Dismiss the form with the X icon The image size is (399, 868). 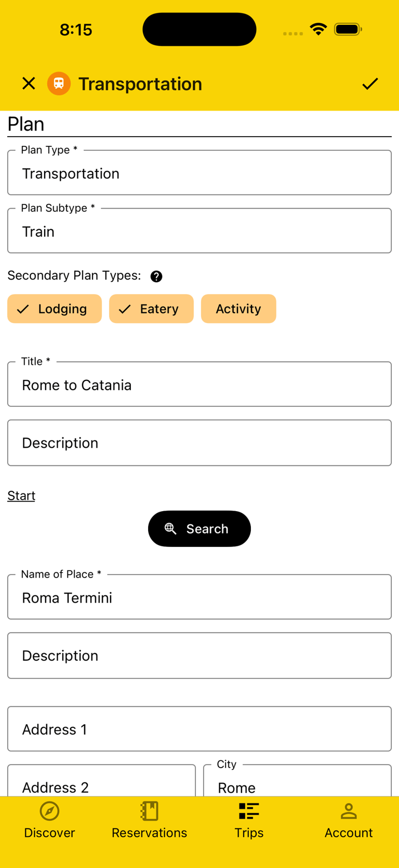point(29,83)
